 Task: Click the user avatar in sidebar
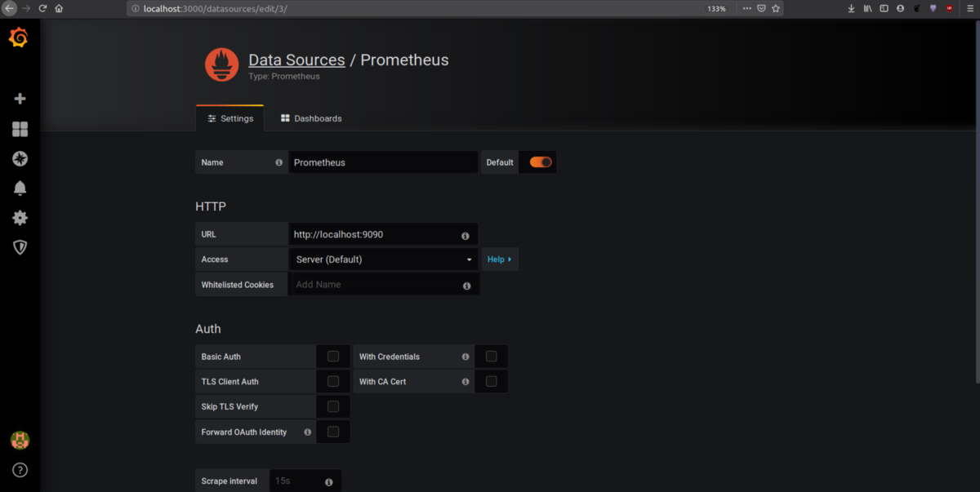point(20,441)
